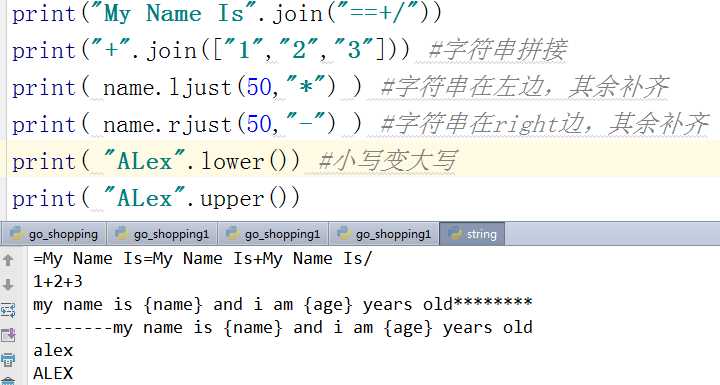Click the "+".join(["1","2","3"]) code line
Viewport: 720px width, 385px height.
tap(211, 50)
